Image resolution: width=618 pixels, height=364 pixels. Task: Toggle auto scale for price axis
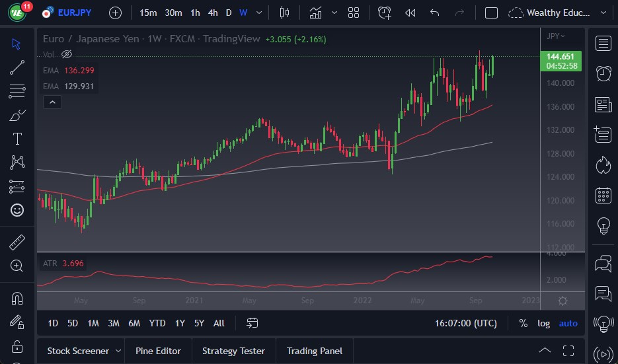(568, 323)
